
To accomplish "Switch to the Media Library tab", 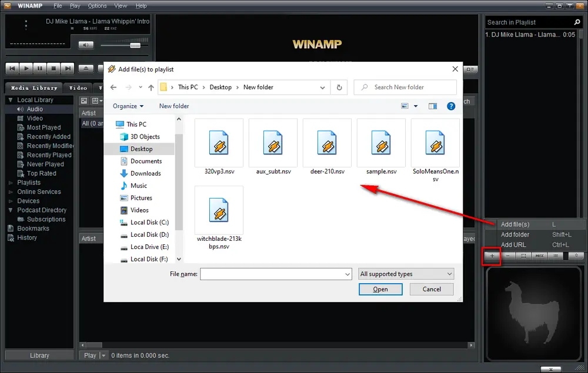I will point(34,88).
